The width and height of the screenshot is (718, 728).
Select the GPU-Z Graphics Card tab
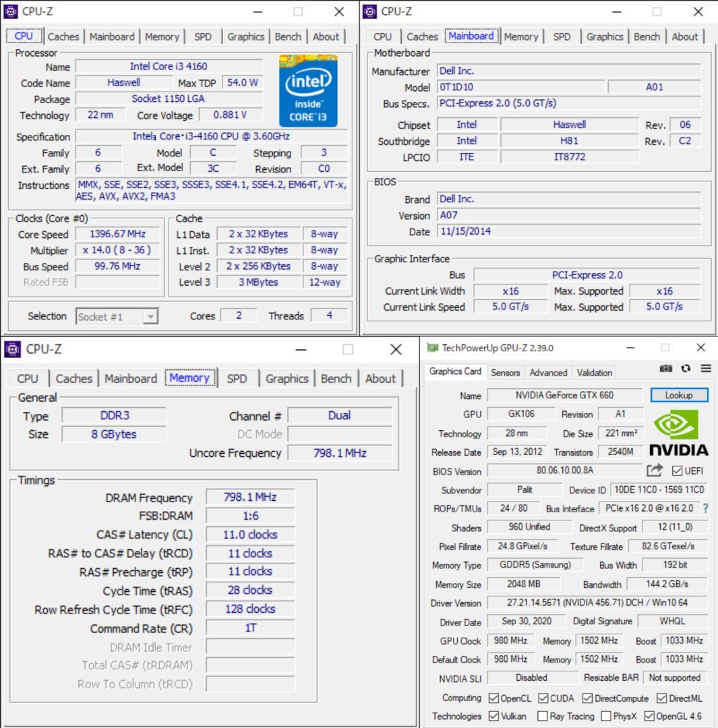click(x=455, y=371)
